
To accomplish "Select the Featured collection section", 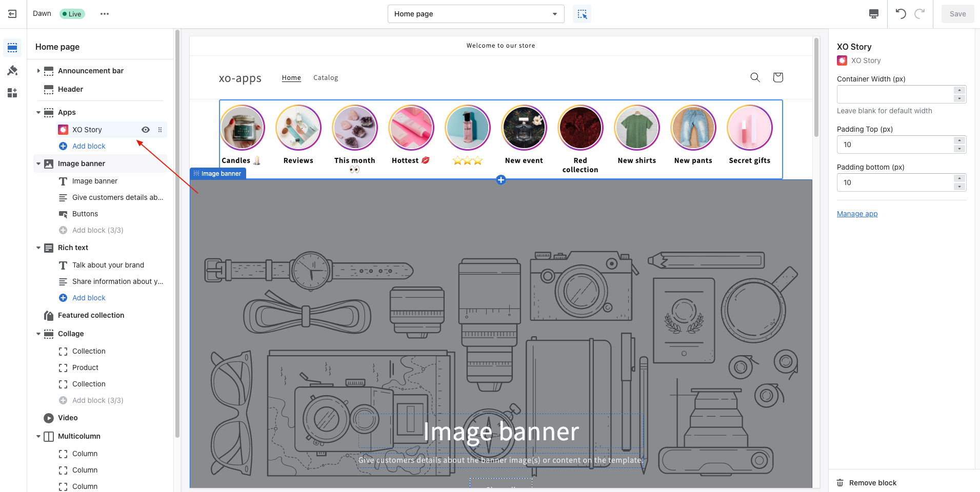I will 91,315.
